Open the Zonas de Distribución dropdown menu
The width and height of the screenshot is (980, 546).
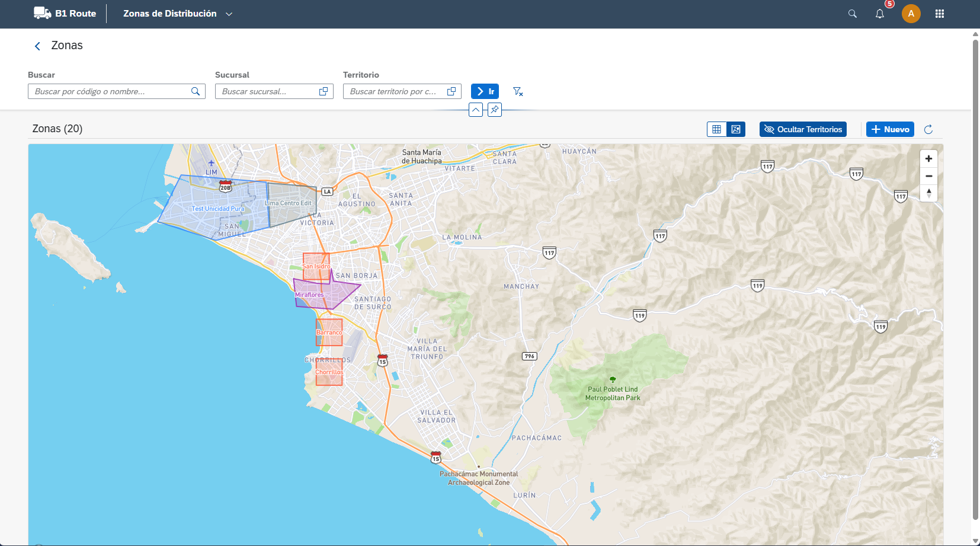pos(178,14)
